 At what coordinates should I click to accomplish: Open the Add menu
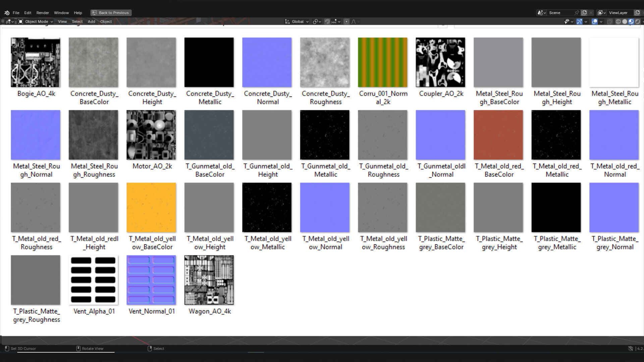[x=91, y=21]
